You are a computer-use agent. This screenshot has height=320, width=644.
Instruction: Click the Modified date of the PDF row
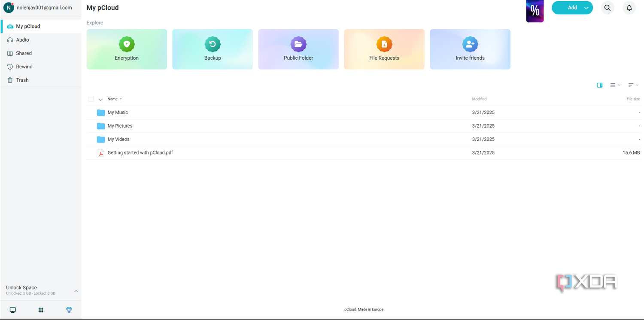(483, 152)
